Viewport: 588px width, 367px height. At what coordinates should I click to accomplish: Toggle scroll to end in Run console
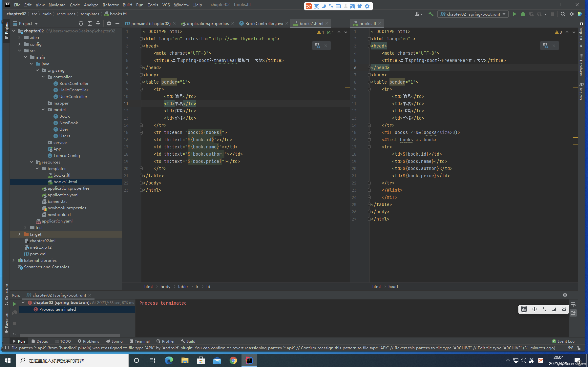(x=573, y=313)
